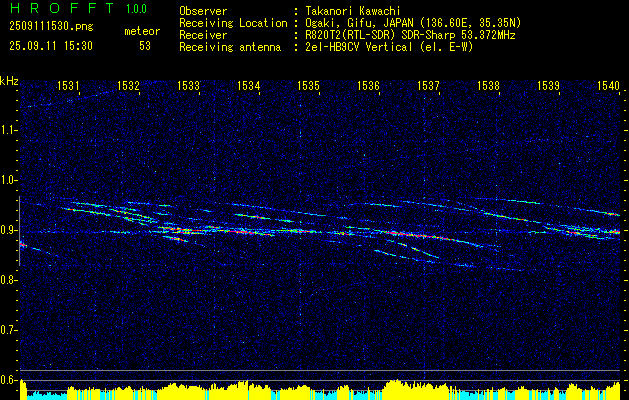Click the 1535 time marker
The width and height of the screenshot is (629, 400).
tap(308, 85)
